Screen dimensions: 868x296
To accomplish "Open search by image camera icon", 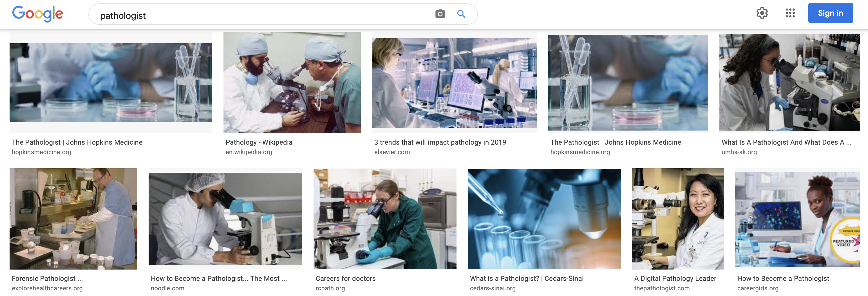I will tap(440, 14).
